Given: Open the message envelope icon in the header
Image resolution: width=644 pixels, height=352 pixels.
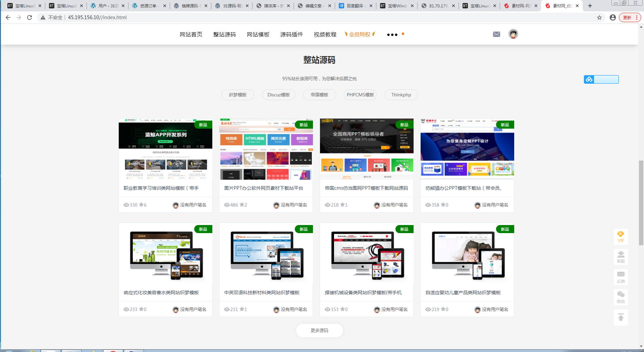Looking at the screenshot, I should coord(496,34).
